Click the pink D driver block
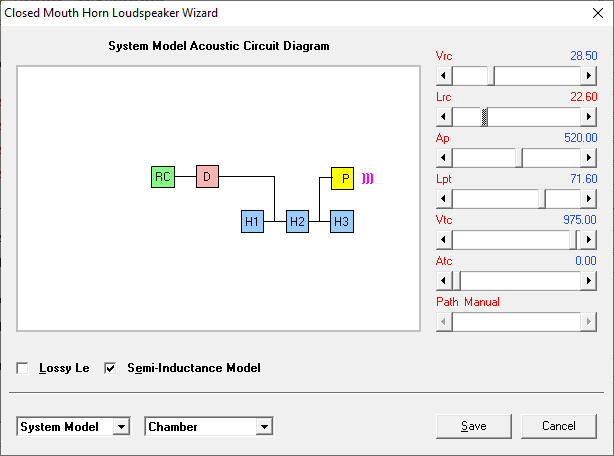This screenshot has height=456, width=614. point(207,177)
